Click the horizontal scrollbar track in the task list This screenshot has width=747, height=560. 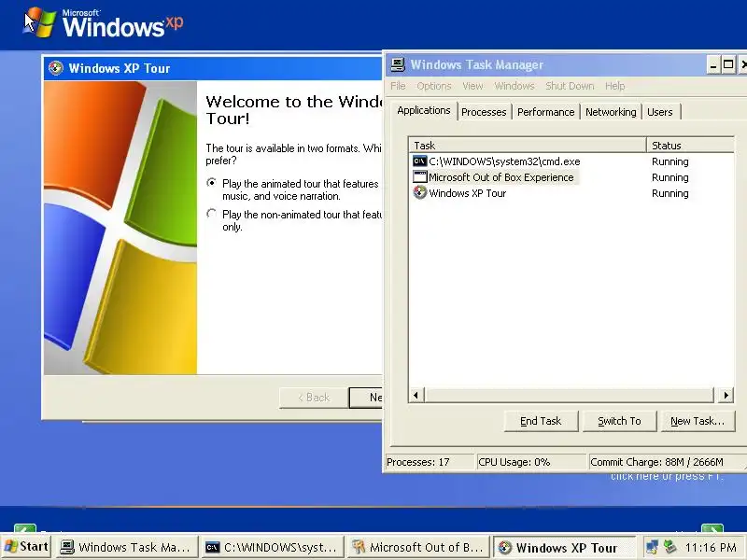pyautogui.click(x=570, y=395)
